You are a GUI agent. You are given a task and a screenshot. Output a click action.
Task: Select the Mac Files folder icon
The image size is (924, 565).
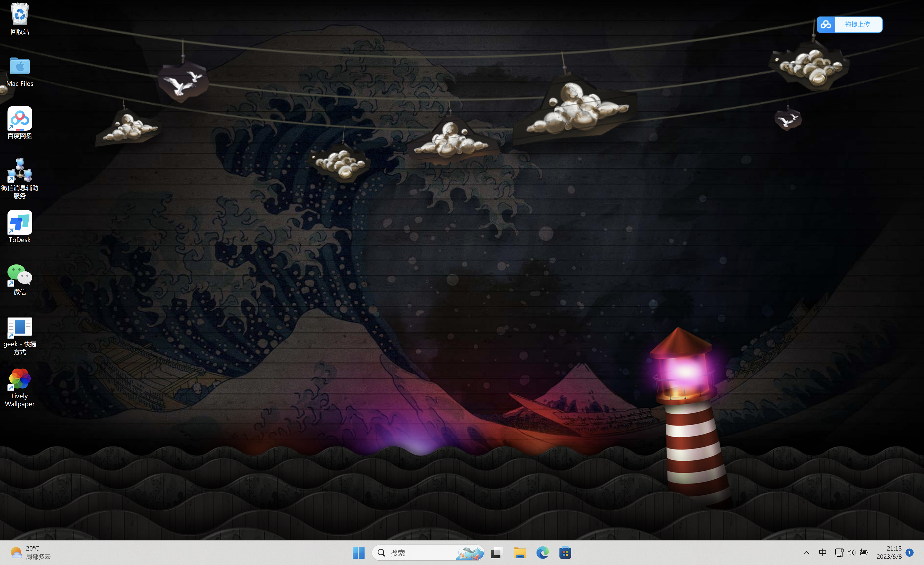(x=20, y=67)
